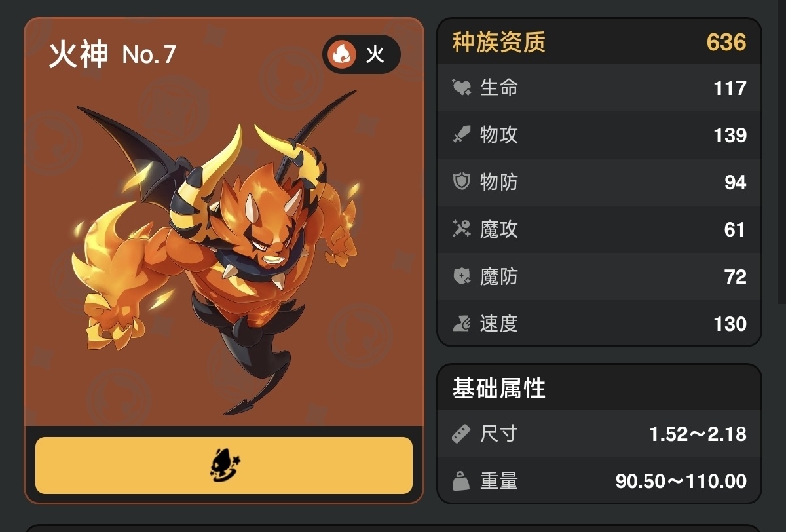Click the sparkle shield icon beside 魔防
This screenshot has height=532, width=786.
coord(462,276)
